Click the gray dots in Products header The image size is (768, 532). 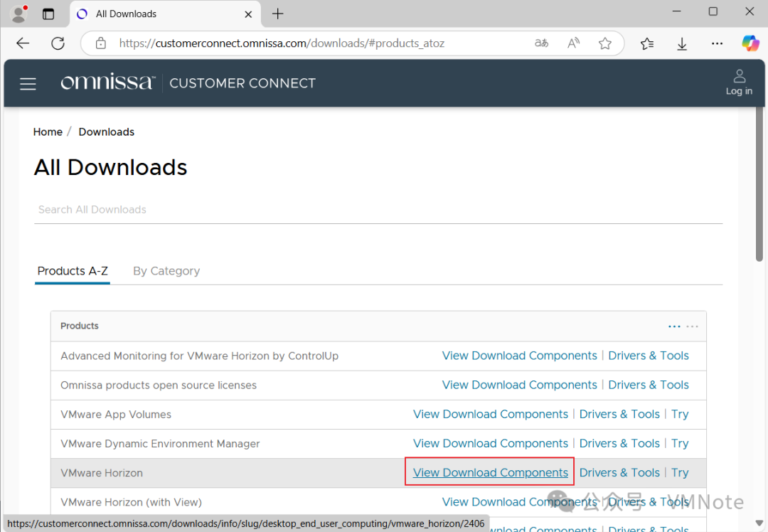(x=692, y=326)
